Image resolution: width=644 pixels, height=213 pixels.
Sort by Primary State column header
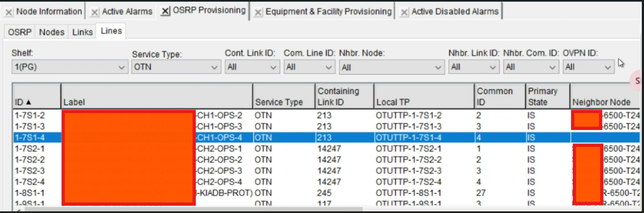548,96
